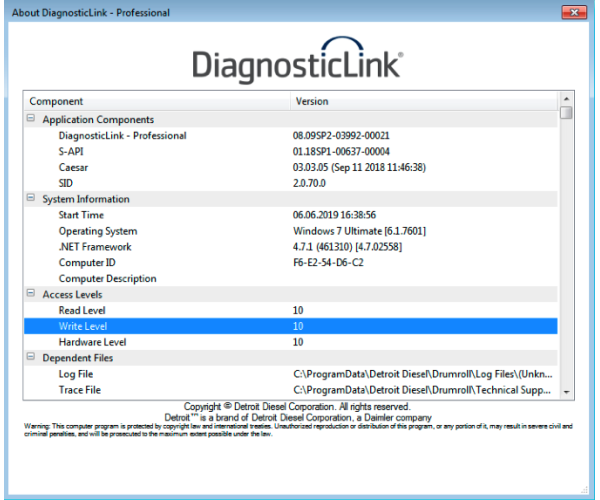Click version 08.09SP2-03992-00021
Viewport: 600px width, 500px height.
point(341,135)
